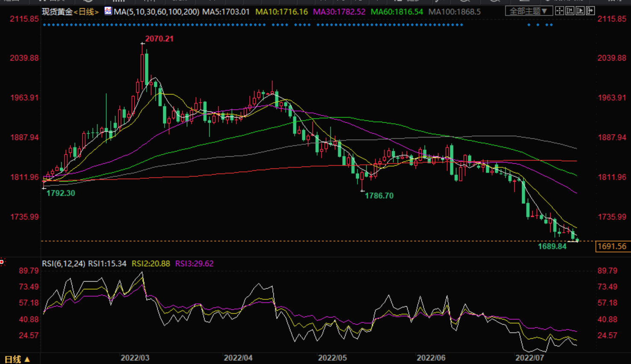Click the current price tag 1691.56
Viewport: 631px width, 364px height.
pyautogui.click(x=612, y=247)
